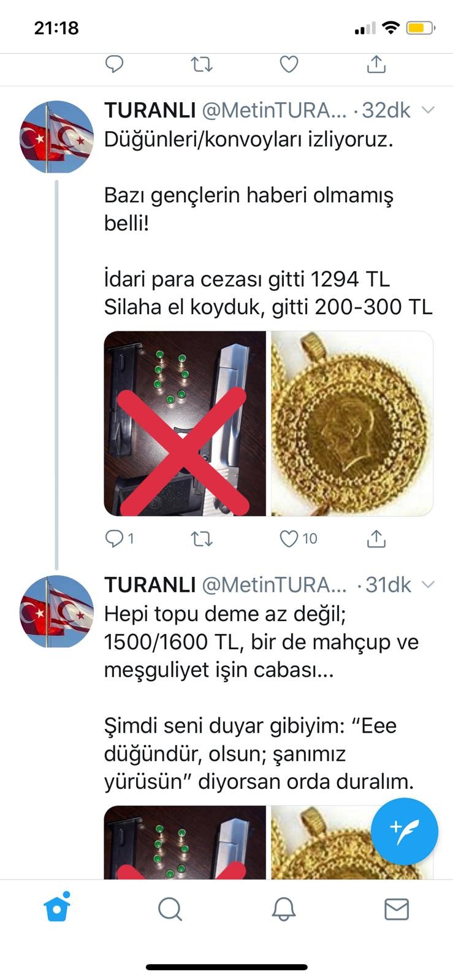Viewport: 453px width, 980px height.
Task: Retweet the partially visible top tweet
Action: (202, 64)
